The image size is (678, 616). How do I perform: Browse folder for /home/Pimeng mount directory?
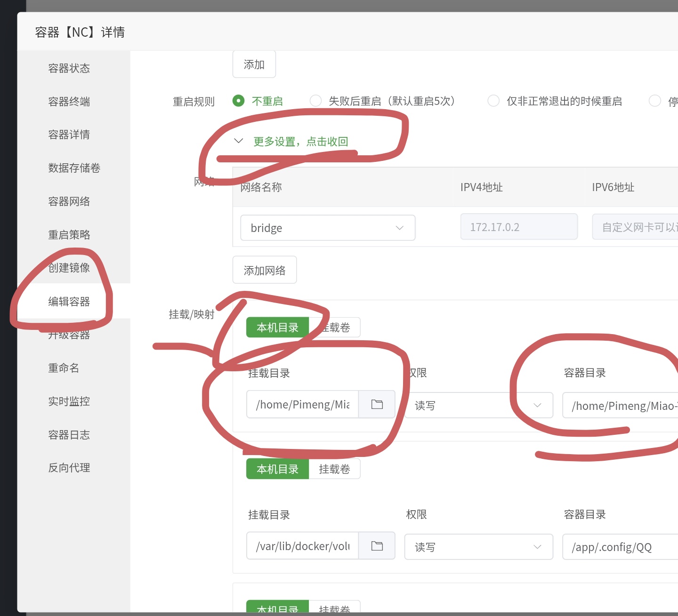[x=377, y=404]
